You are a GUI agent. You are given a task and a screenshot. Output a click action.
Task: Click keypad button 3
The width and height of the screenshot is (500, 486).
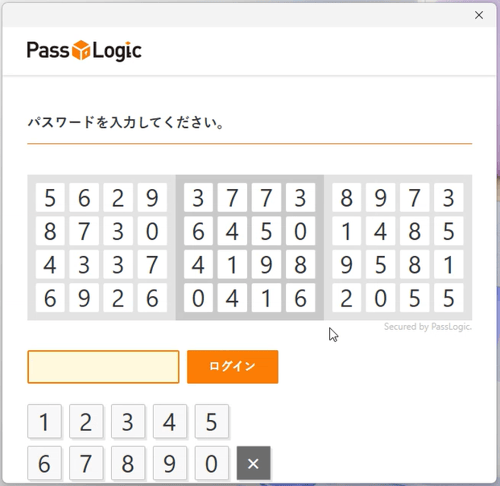(128, 421)
